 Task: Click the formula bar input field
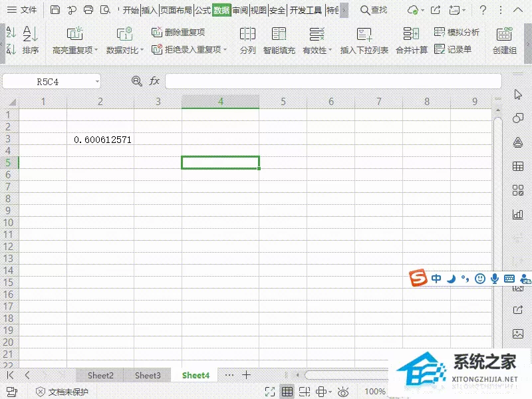(333, 81)
